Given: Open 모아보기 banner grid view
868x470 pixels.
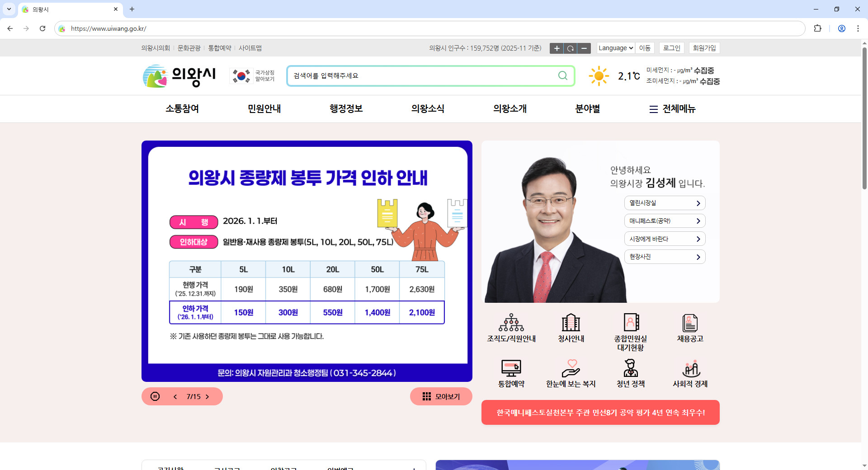Looking at the screenshot, I should point(441,396).
